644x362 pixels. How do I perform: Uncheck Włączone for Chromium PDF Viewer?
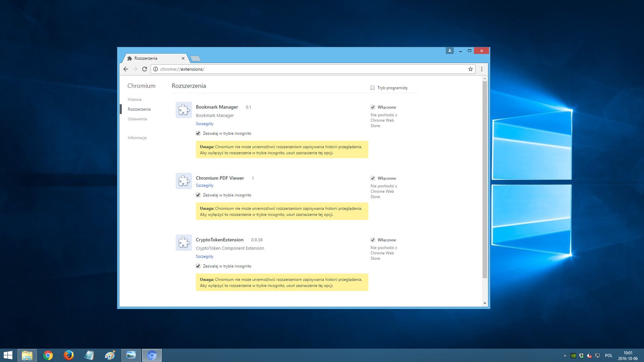373,178
